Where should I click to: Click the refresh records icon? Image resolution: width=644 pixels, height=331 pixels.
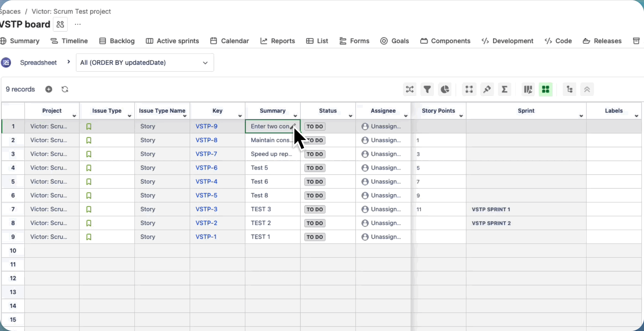click(x=65, y=89)
